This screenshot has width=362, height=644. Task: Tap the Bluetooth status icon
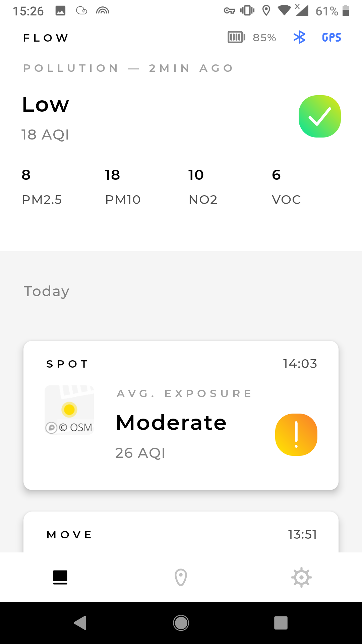299,37
